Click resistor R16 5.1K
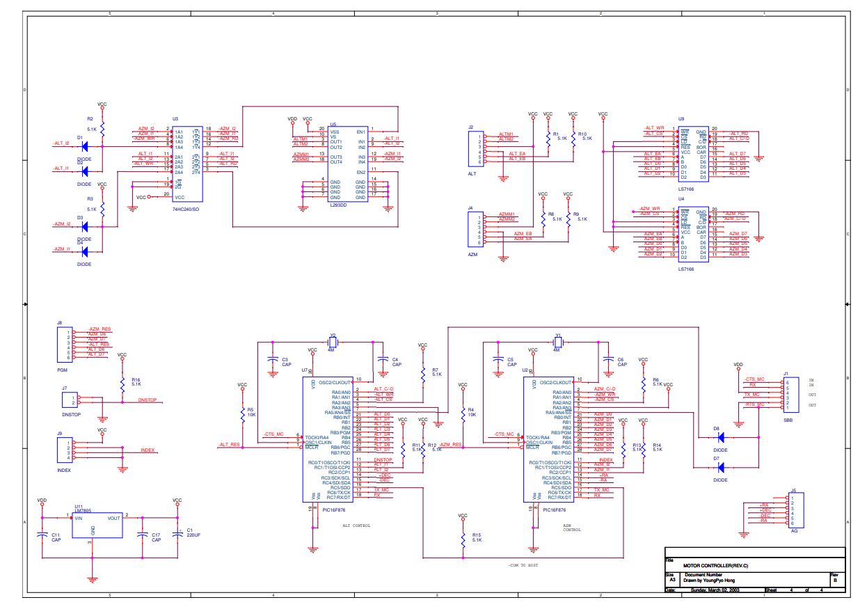The height and width of the screenshot is (616, 867). (122, 384)
